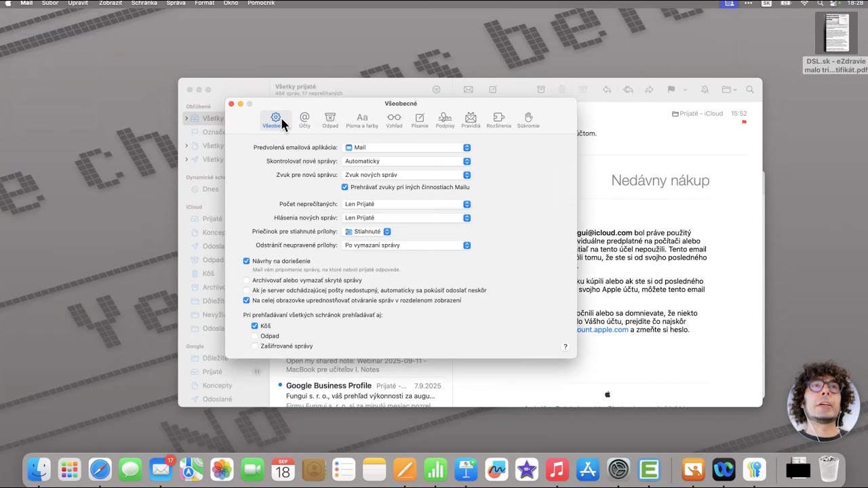Click the filter icon in Mail toolbar
The width and height of the screenshot is (868, 488).
click(x=437, y=89)
